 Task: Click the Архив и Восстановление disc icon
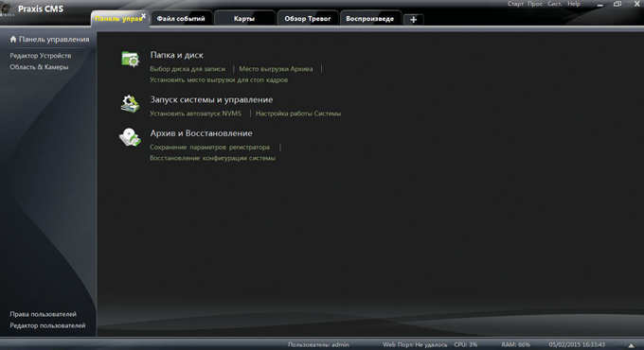click(130, 137)
